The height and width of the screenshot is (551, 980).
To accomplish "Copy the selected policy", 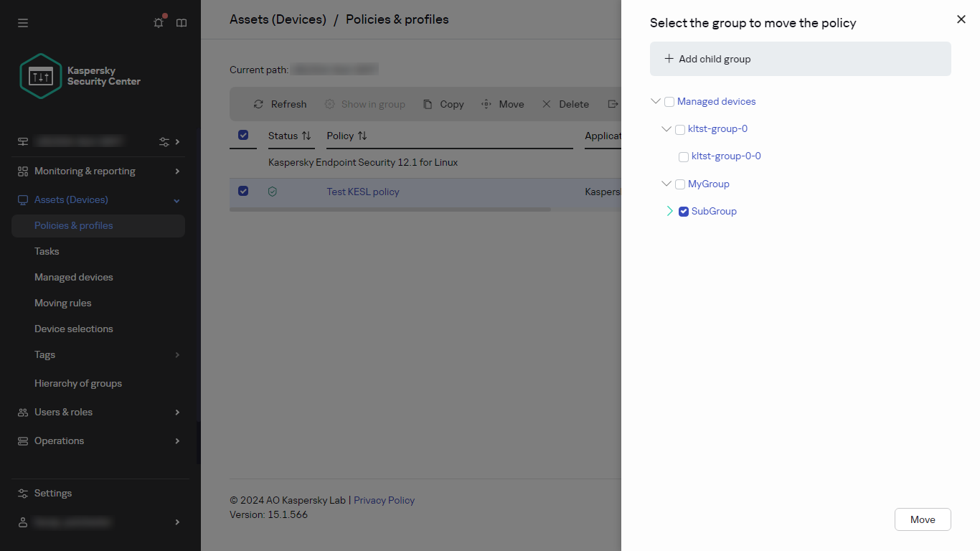I will pos(443,104).
